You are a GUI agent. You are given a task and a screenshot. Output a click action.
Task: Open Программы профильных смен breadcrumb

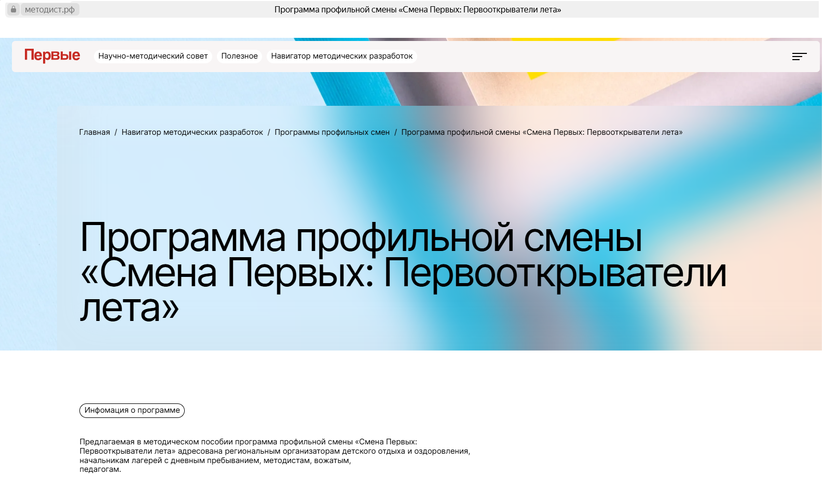(x=332, y=132)
